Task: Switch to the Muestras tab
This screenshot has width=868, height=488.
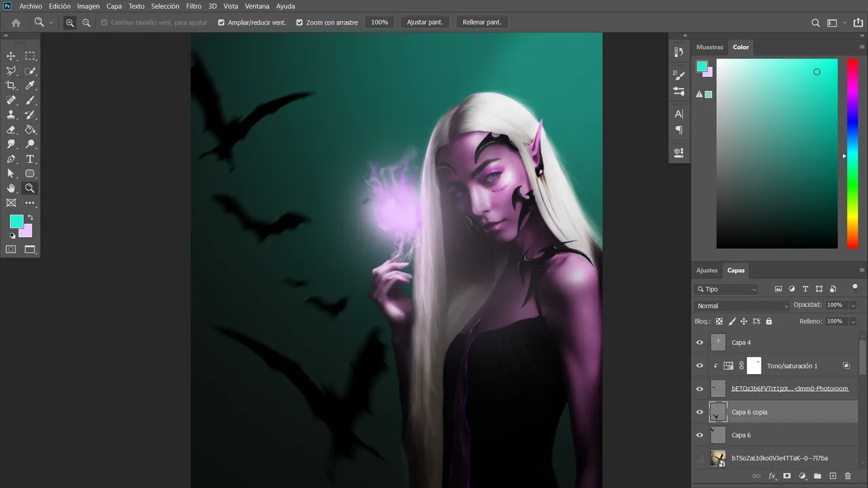Action: [x=710, y=47]
